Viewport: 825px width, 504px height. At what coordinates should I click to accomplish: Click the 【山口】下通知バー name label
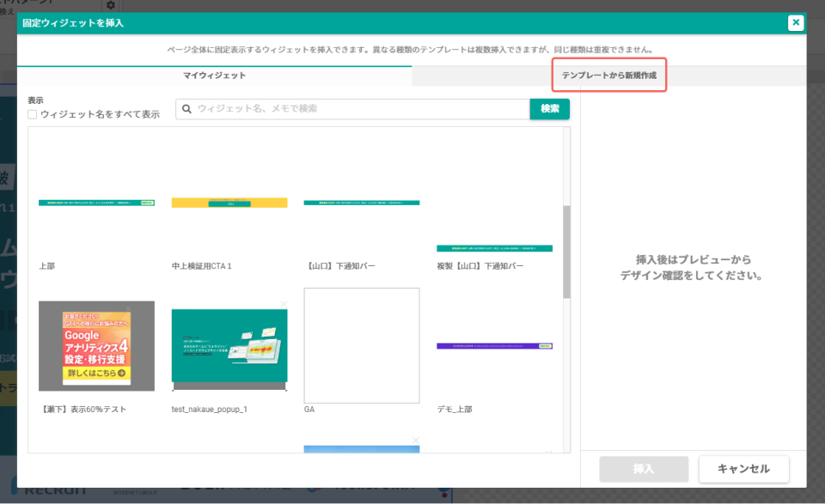[340, 266]
